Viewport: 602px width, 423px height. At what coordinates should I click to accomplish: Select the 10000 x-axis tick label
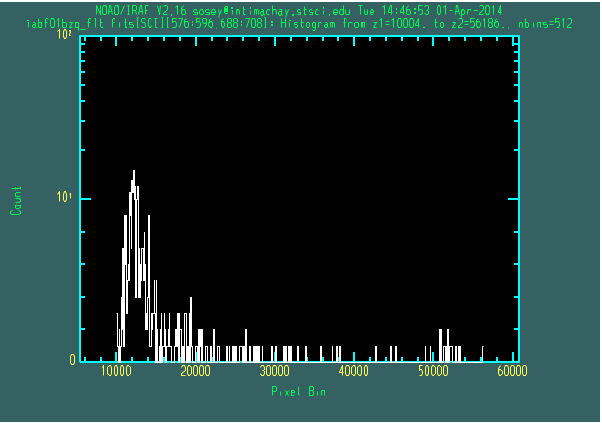(116, 371)
